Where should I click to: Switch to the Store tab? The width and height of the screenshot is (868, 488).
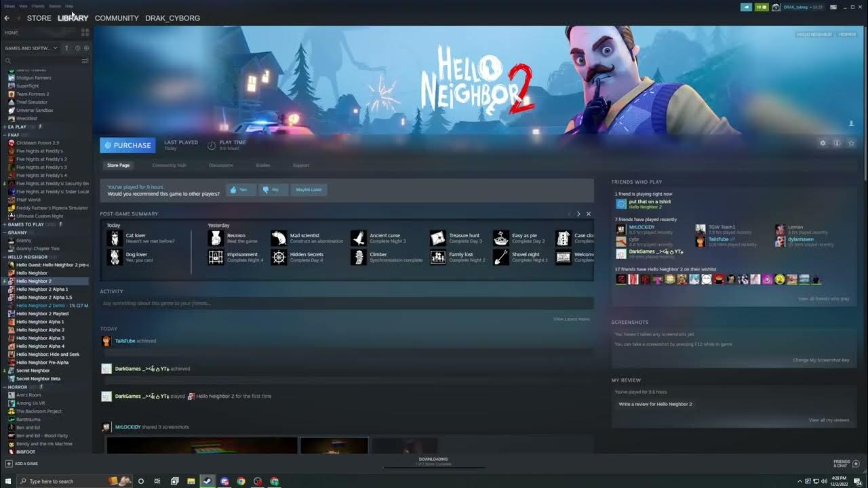click(x=39, y=18)
